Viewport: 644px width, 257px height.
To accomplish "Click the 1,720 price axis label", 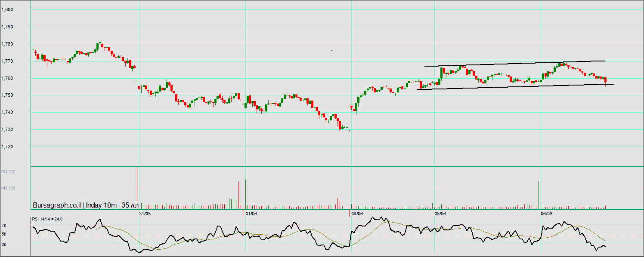I will pos(7,147).
